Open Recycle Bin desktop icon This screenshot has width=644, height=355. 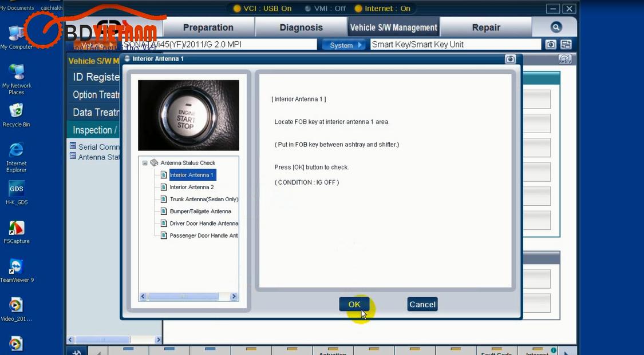17,115
